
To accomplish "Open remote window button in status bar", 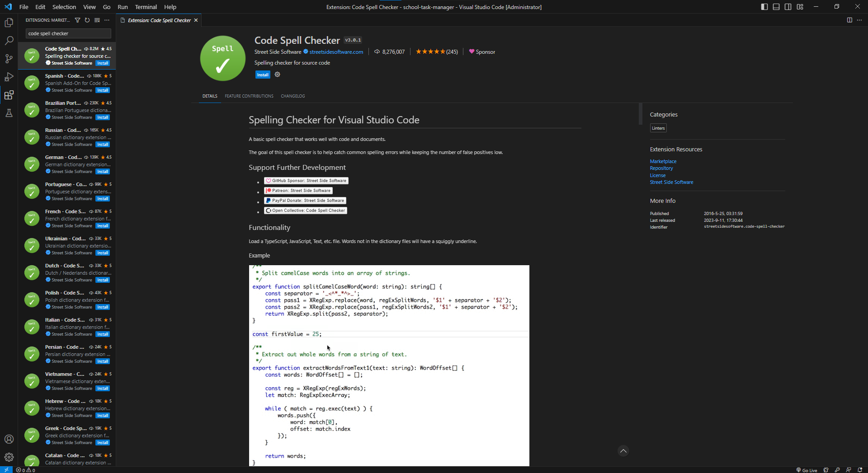I will (6, 470).
